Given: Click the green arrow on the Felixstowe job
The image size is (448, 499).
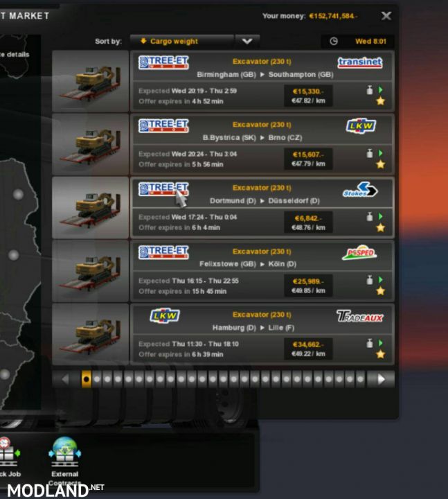Looking at the screenshot, I should (381, 280).
